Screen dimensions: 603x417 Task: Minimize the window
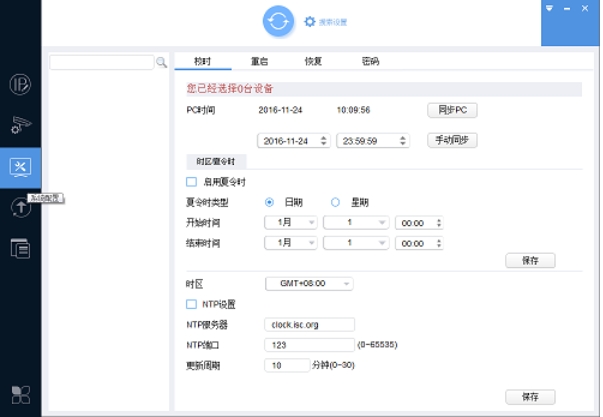[x=567, y=8]
